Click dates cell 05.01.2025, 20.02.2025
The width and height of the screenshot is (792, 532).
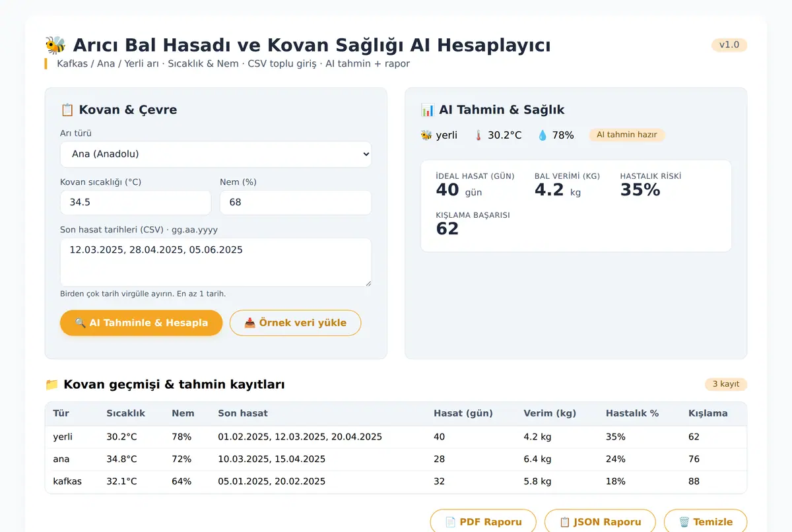point(272,482)
